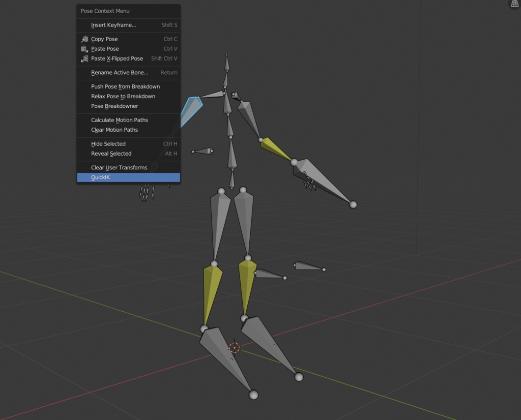Click Clear User Transforms
521x420 pixels.
119,167
